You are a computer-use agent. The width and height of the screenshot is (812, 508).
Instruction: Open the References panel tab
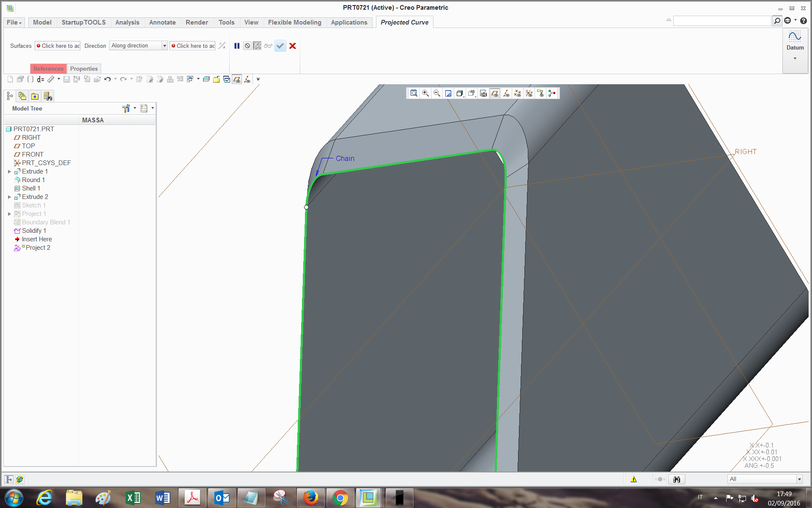point(48,69)
